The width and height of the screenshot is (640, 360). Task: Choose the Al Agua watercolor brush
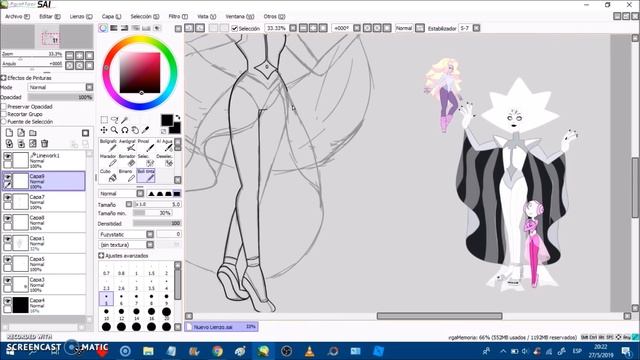point(164,145)
